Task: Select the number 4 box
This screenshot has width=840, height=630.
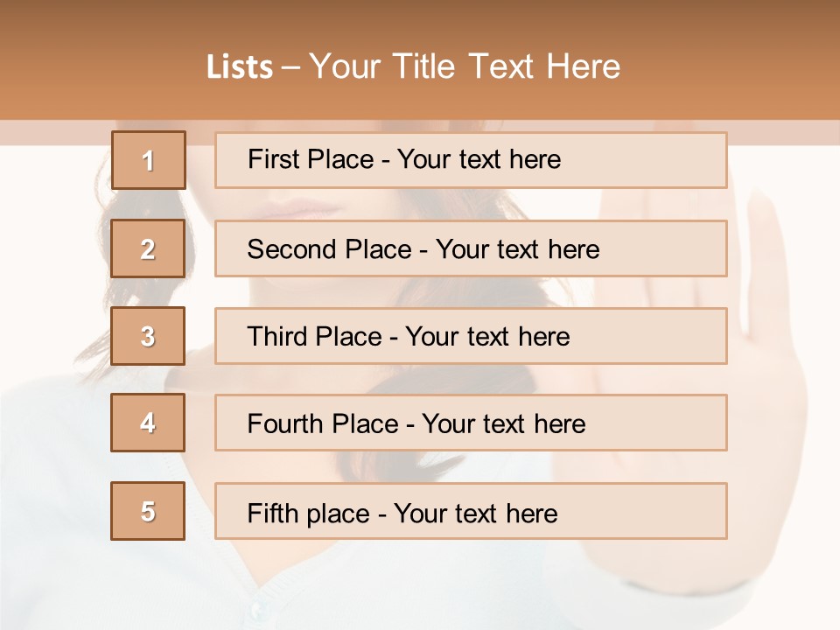Action: (148, 423)
